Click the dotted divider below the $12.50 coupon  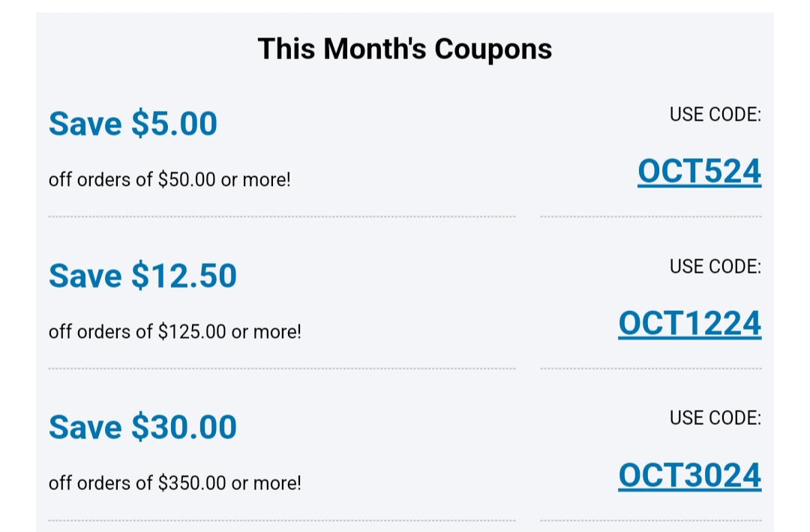pos(282,369)
